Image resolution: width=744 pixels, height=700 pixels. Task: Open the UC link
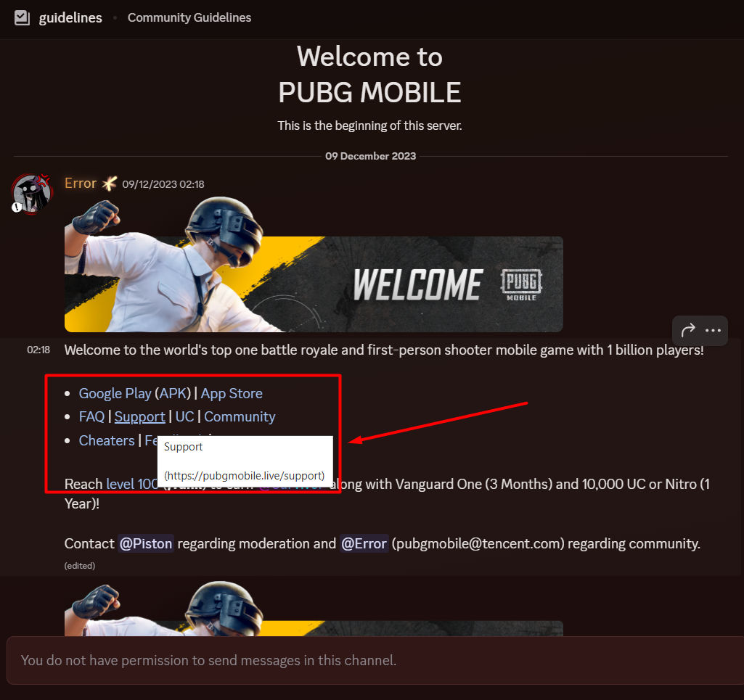[x=184, y=416]
